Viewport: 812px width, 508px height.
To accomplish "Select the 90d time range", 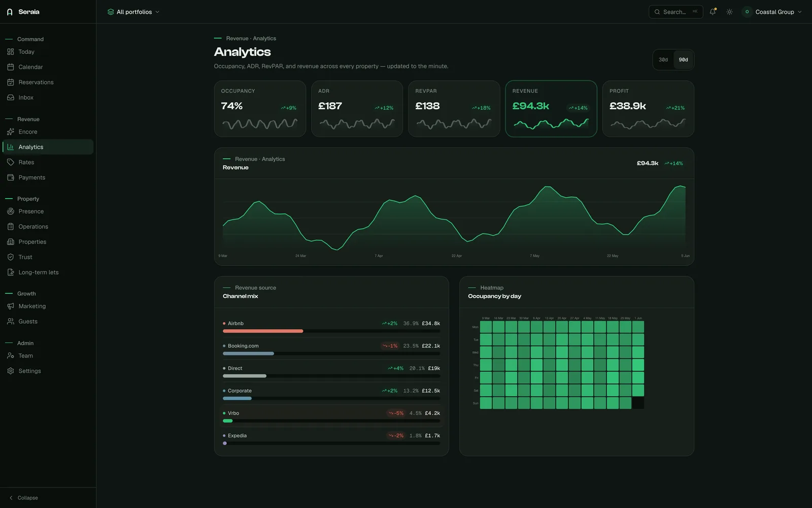I will [x=683, y=59].
